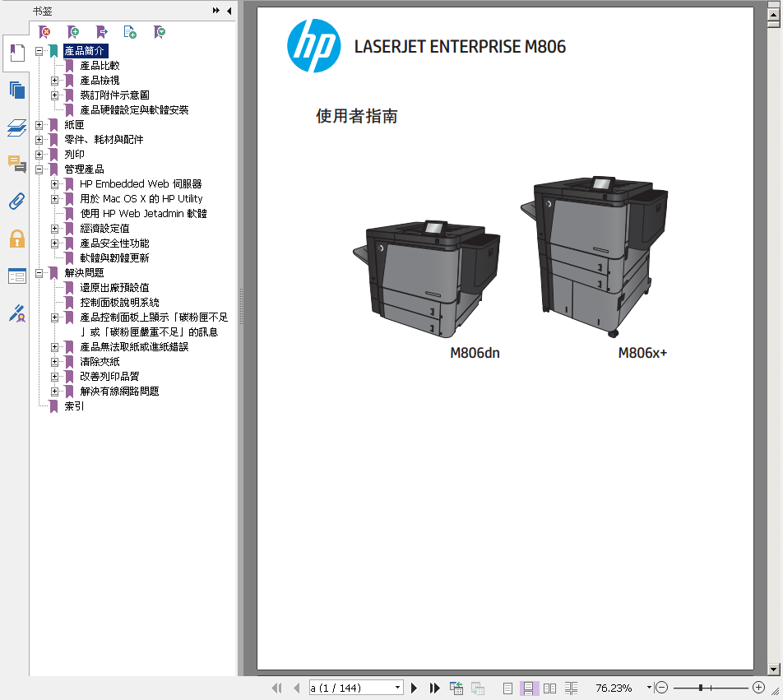Open the page number dropdown
The height and width of the screenshot is (700, 783).
397,688
